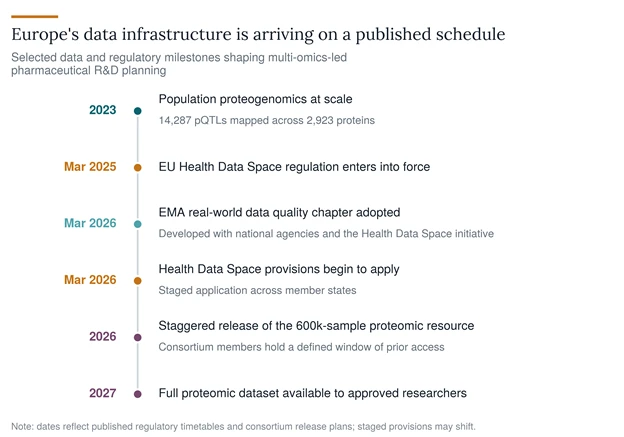Screen dimensions: 624x437
Task: Select the orange Mar 2026 marker dot
Action: (138, 281)
